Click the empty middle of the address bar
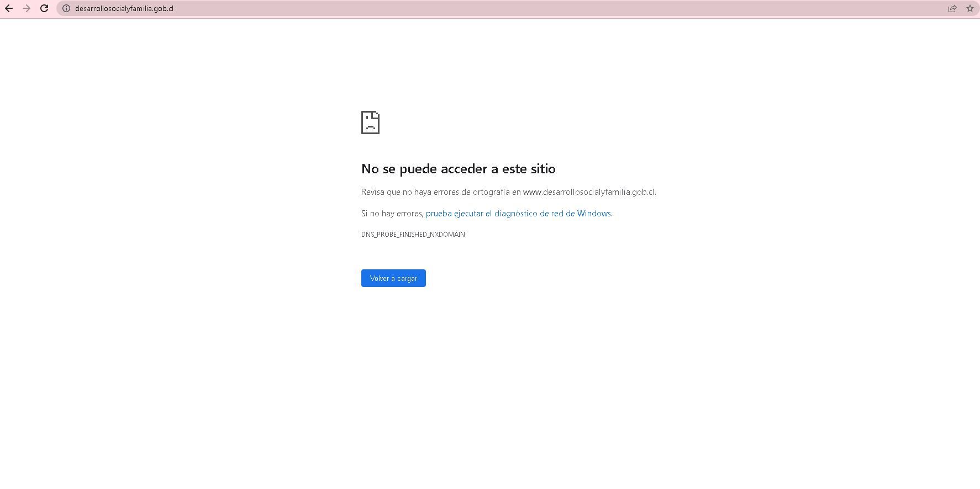Screen dimensions: 980x489 click(497, 8)
